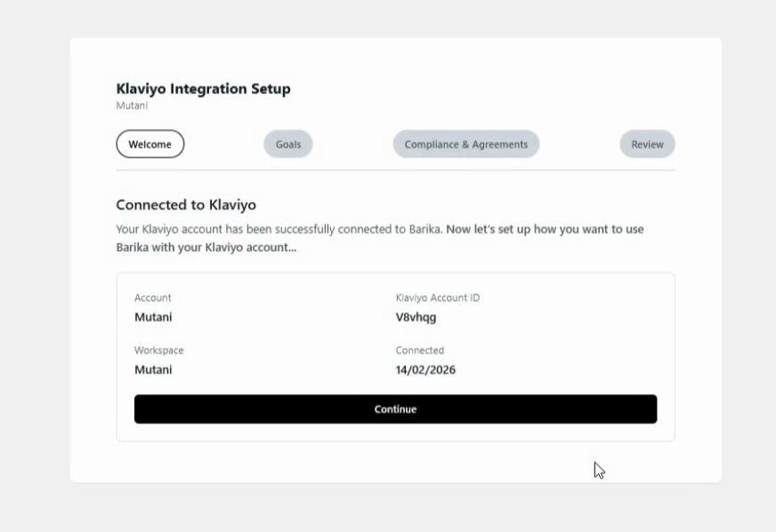
Task: Click the black Continue button
Action: tap(395, 409)
